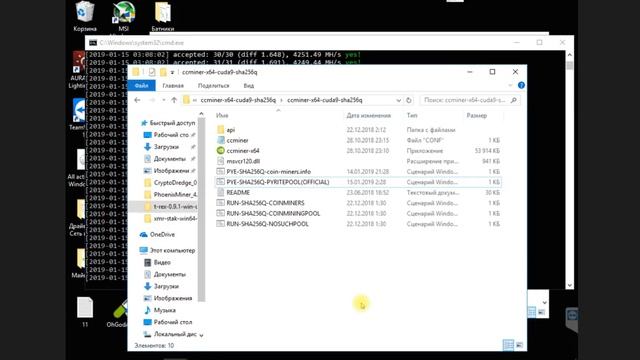
Task: Select the README text file
Action: tap(238, 193)
